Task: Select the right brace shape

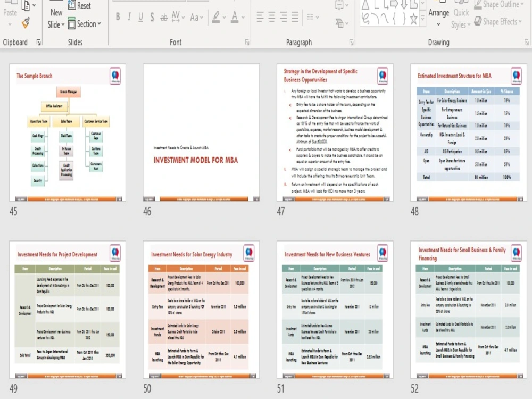Action: (x=404, y=19)
